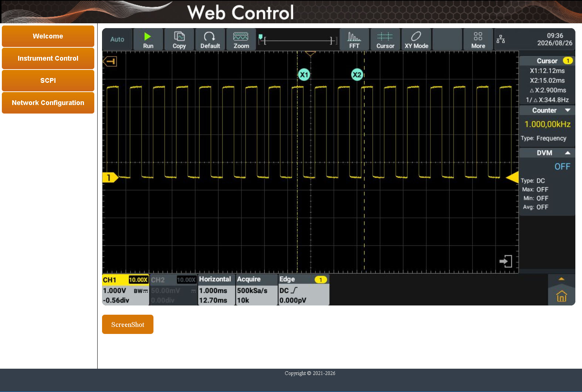582x392 pixels.
Task: Click the trigger level arrow on right edge
Action: [512, 178]
